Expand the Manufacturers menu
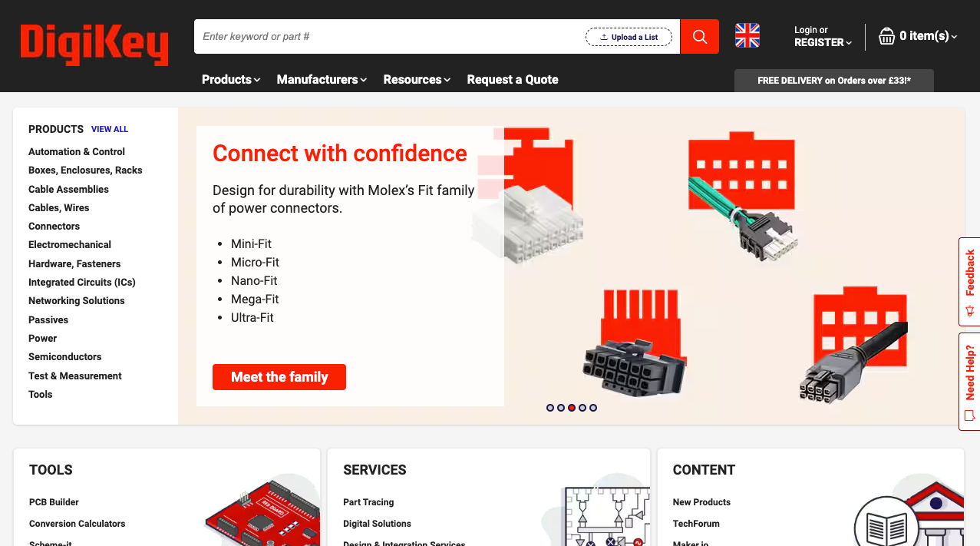This screenshot has width=980, height=546. tap(322, 79)
